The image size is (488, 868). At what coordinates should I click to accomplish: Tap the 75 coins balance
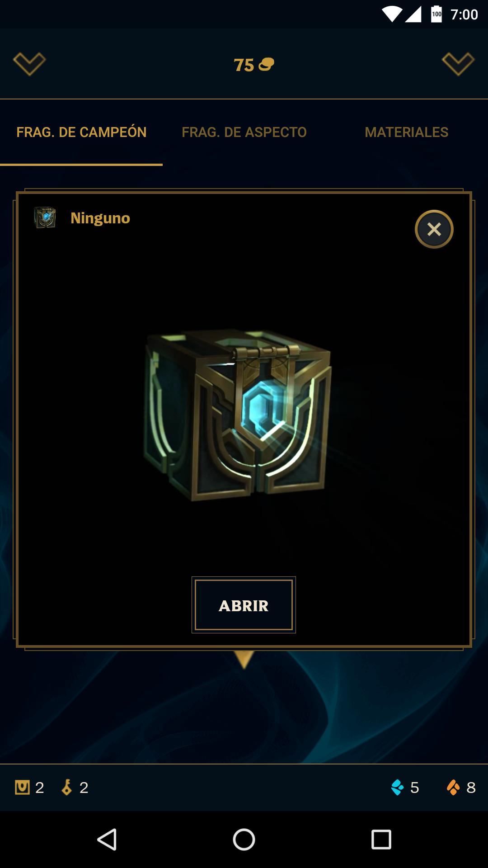253,65
